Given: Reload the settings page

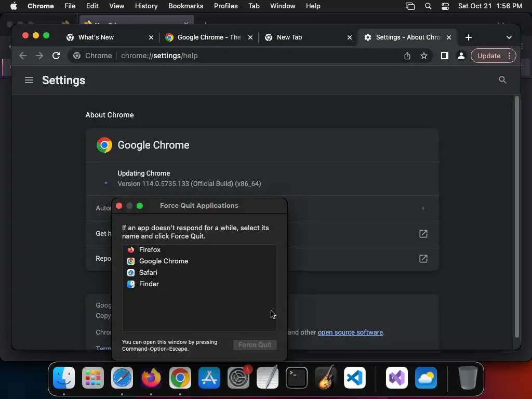Looking at the screenshot, I should pyautogui.click(x=56, y=56).
